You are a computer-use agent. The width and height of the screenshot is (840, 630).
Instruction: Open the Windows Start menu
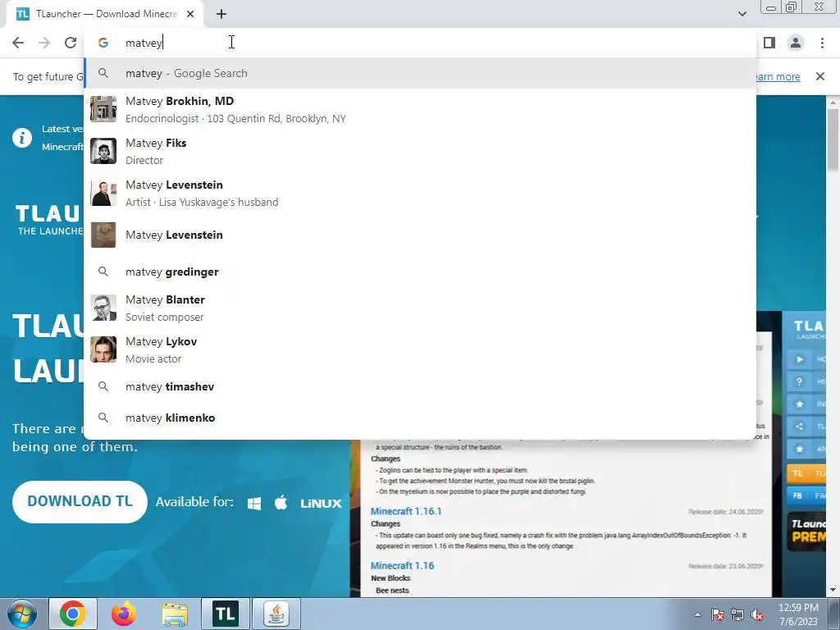[21, 614]
